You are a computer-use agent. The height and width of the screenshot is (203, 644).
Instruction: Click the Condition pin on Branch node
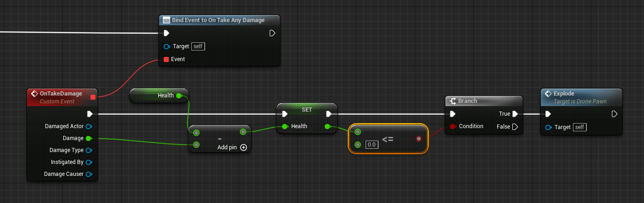coord(453,126)
